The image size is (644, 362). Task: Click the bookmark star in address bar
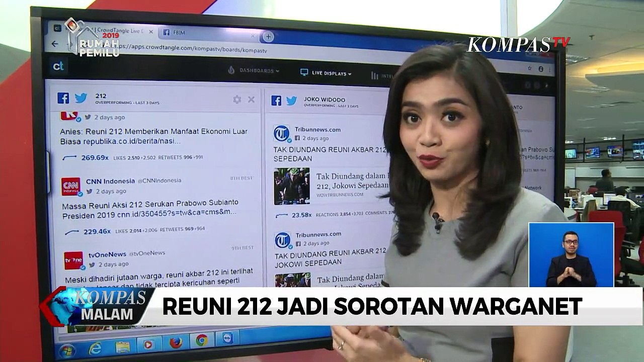tap(530, 67)
